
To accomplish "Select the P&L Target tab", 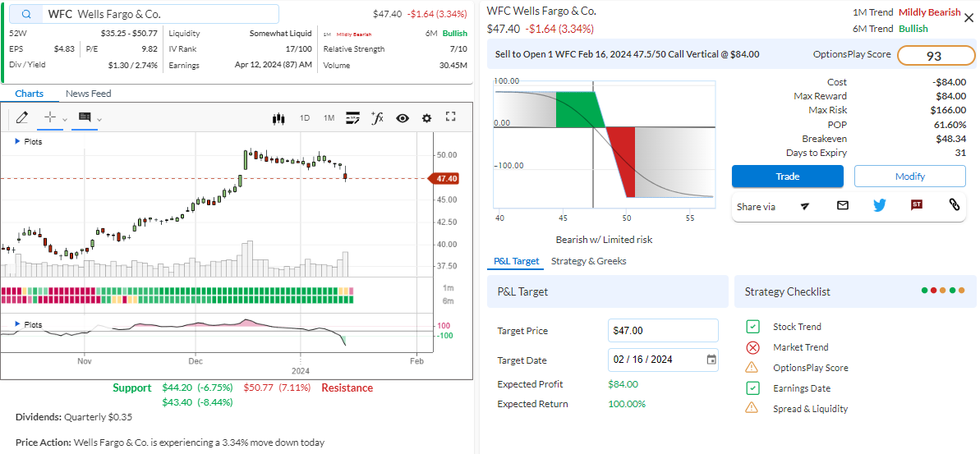I will pos(516,261).
